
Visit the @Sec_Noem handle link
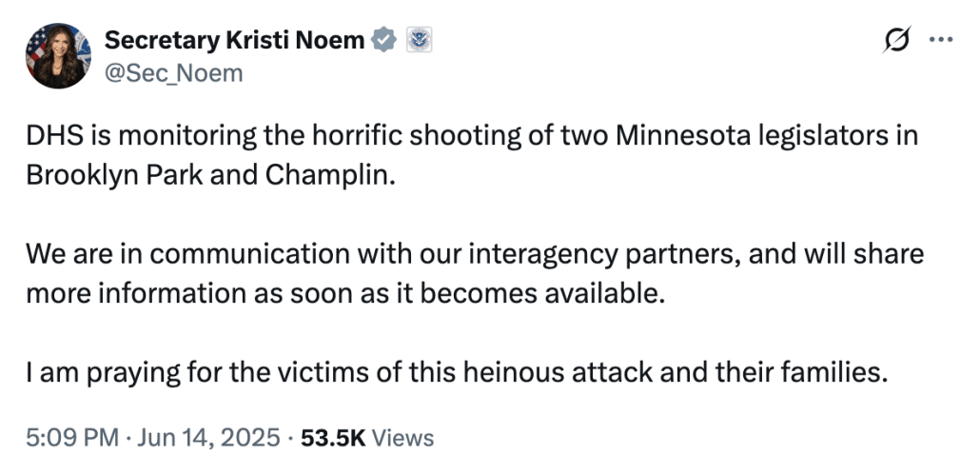click(x=173, y=73)
